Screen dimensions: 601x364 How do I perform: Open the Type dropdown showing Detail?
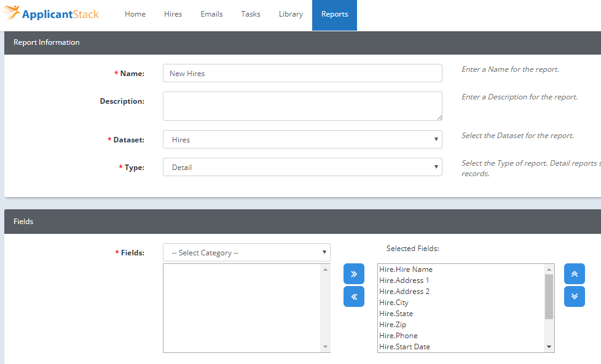302,167
